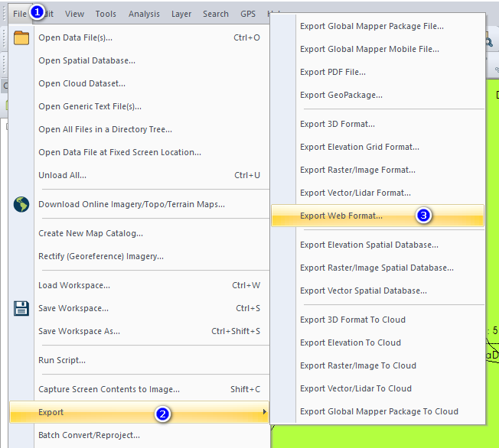The image size is (499, 448).
Task: Choose Export GeoPackage...
Action: (x=378, y=95)
